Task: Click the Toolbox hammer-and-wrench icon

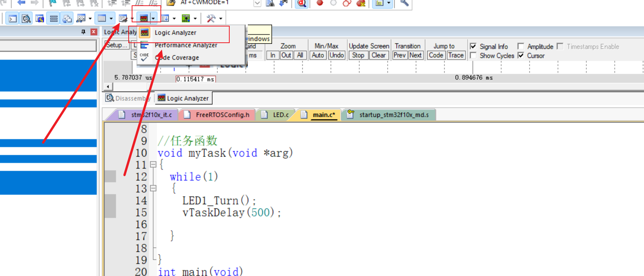Action: tap(211, 18)
